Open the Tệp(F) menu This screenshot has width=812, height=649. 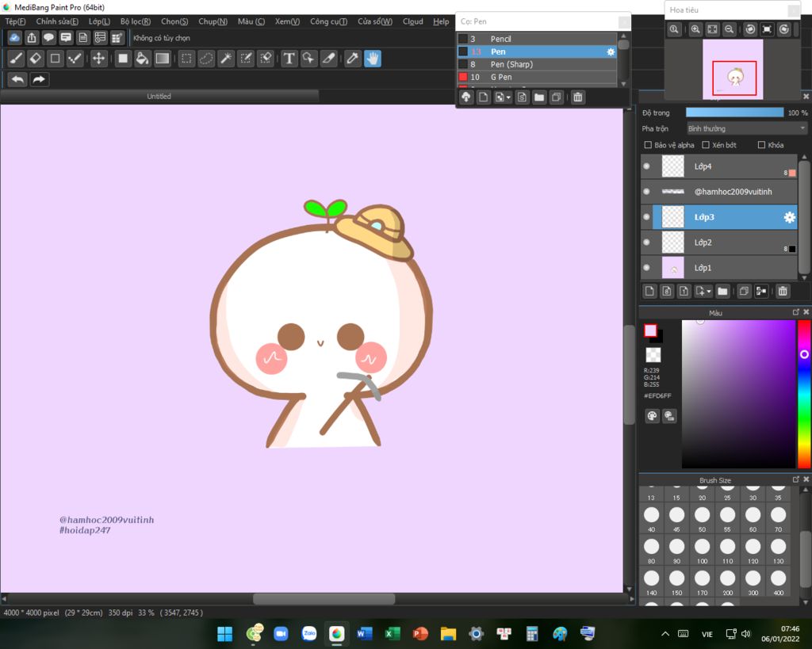pyautogui.click(x=15, y=21)
